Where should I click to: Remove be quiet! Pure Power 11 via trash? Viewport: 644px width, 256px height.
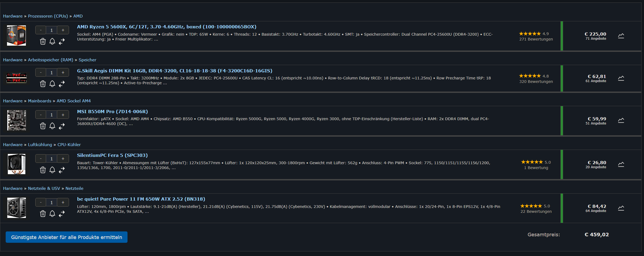43,214
